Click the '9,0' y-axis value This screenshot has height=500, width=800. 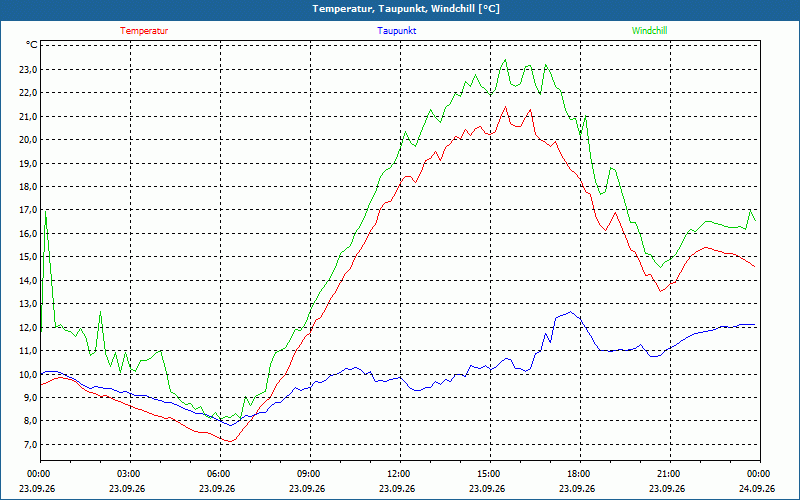coord(30,397)
